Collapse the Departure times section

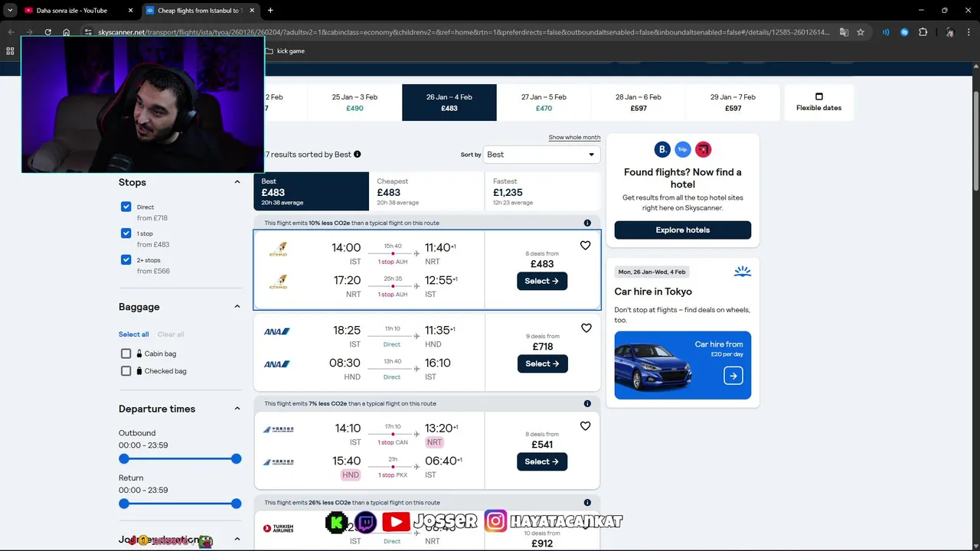237,409
